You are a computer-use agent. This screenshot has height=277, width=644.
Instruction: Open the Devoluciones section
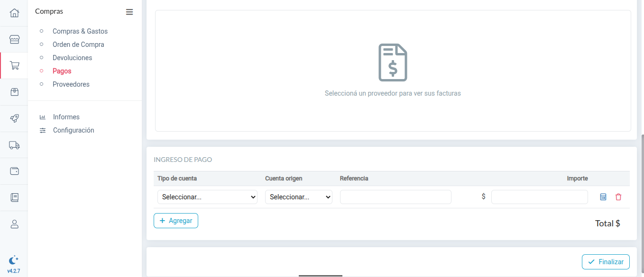click(72, 57)
